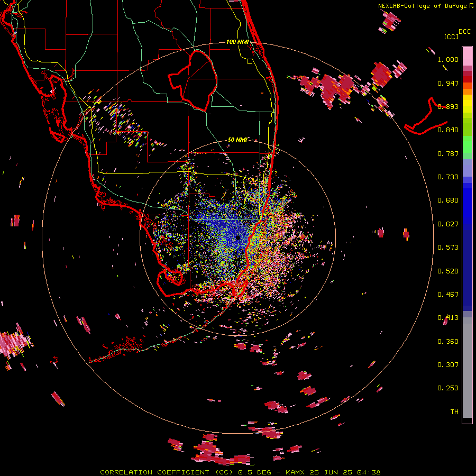
Task: Click the [CC] units label
Action: click(451, 36)
